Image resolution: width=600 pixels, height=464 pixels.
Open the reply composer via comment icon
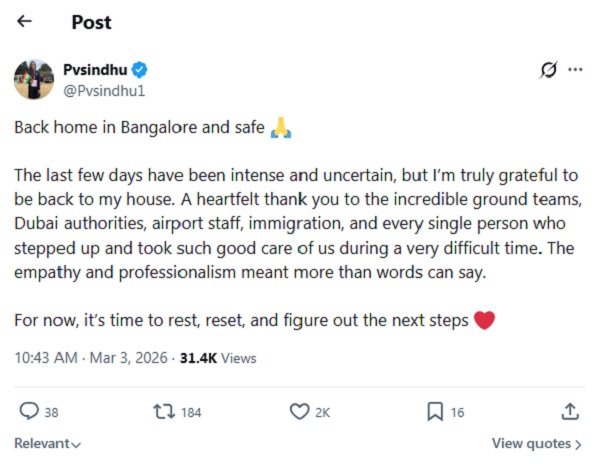[30, 411]
